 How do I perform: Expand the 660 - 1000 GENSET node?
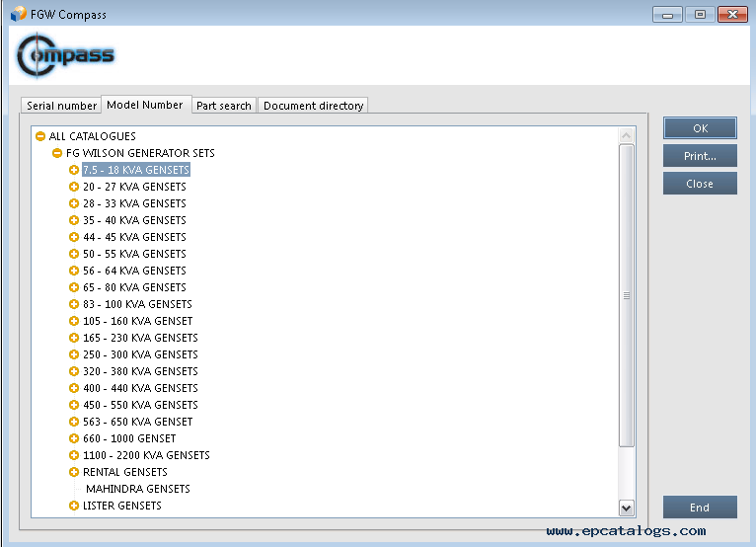pyautogui.click(x=74, y=438)
